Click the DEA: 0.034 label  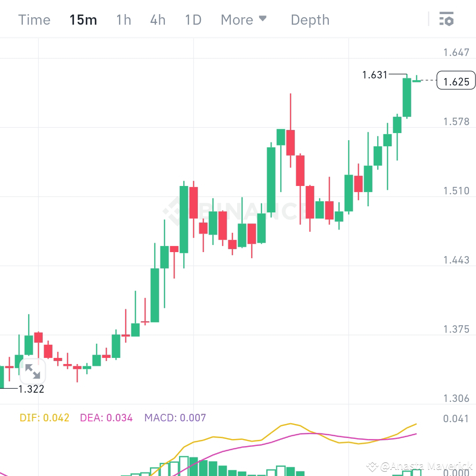pyautogui.click(x=106, y=417)
